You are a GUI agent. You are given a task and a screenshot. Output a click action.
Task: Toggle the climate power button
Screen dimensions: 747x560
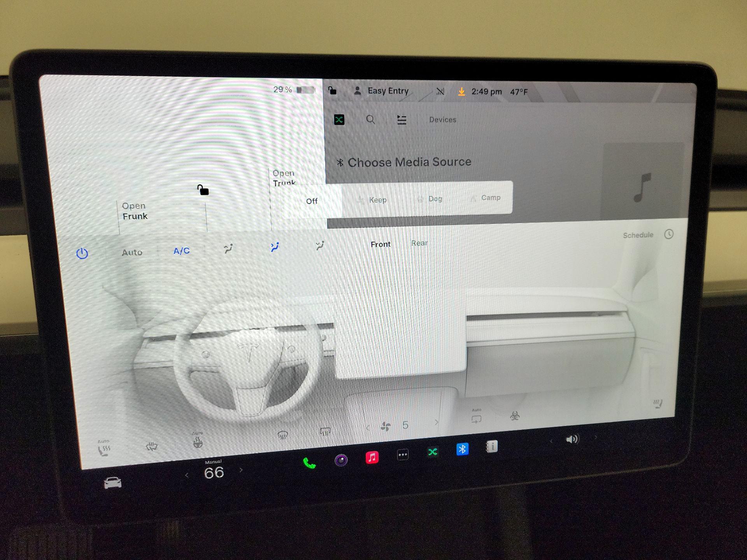point(82,254)
